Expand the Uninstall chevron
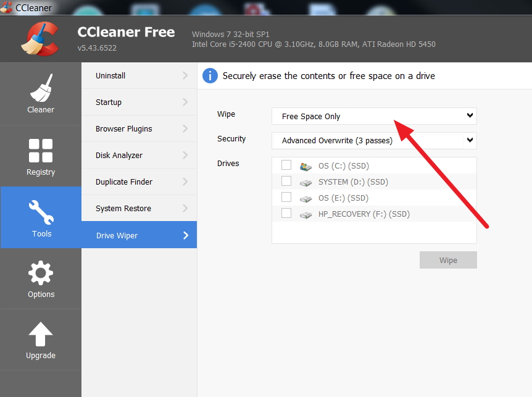The width and height of the screenshot is (532, 397). pos(185,75)
